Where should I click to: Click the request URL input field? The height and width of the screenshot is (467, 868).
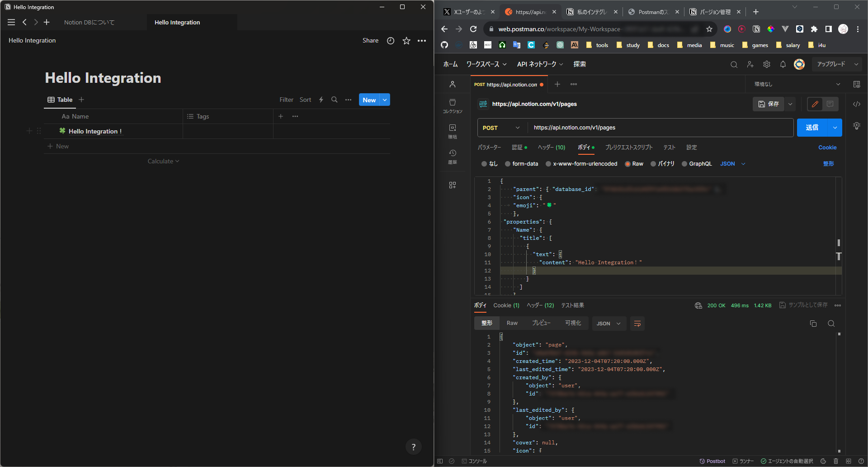point(633,128)
